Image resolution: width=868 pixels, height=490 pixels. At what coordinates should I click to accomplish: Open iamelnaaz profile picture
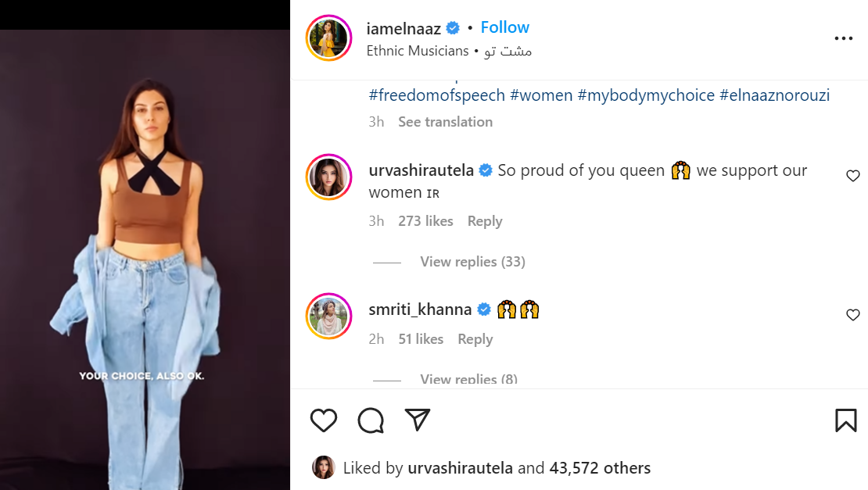328,38
